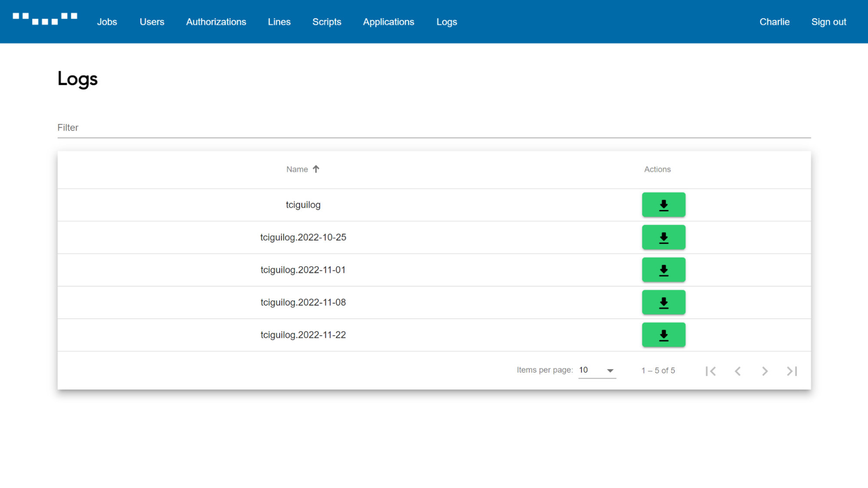Focus the Filter input field
Image resolution: width=868 pixels, height=488 pixels.
pyautogui.click(x=434, y=128)
